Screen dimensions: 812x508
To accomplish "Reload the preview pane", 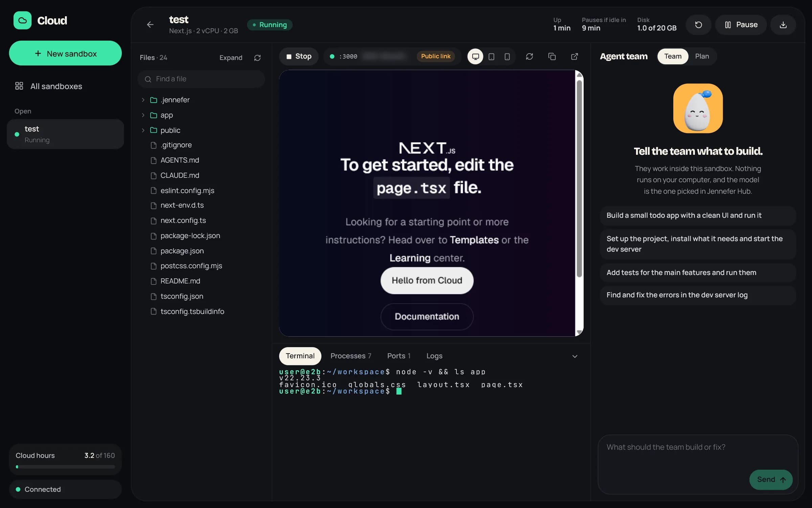I will pos(529,56).
